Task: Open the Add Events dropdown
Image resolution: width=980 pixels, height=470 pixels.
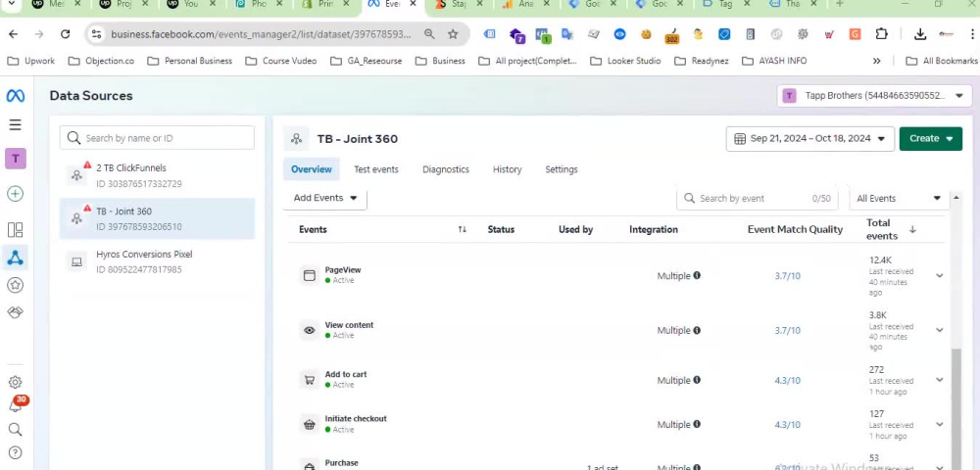Action: click(325, 198)
